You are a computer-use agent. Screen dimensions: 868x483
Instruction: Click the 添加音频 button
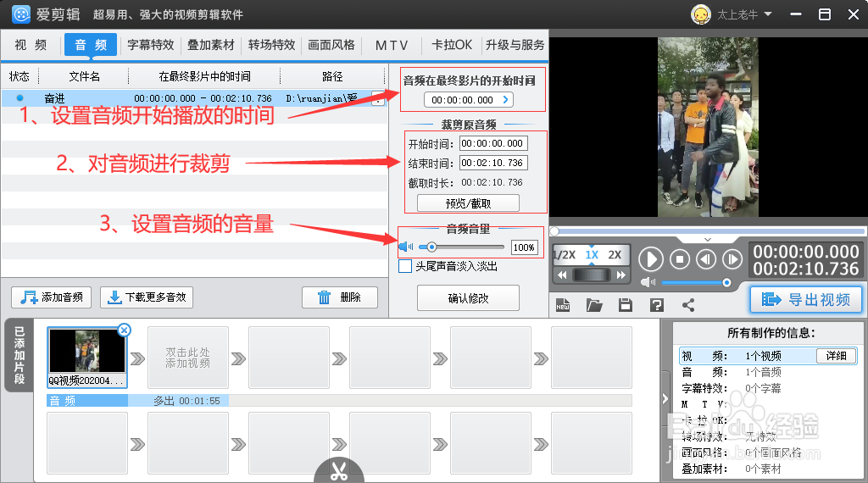click(52, 297)
